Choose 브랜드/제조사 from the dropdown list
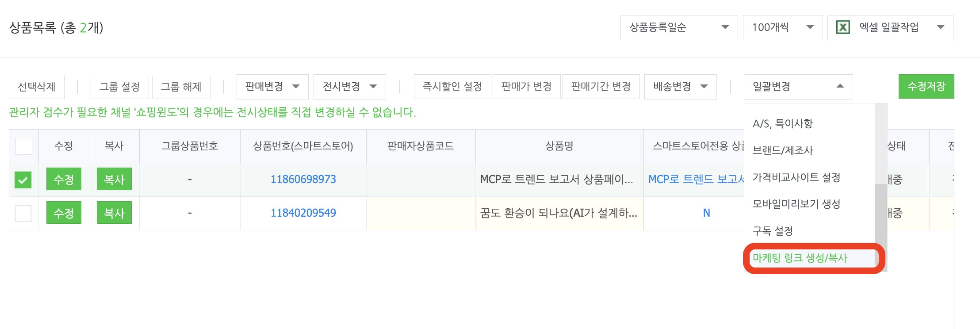The image size is (980, 329). 783,150
